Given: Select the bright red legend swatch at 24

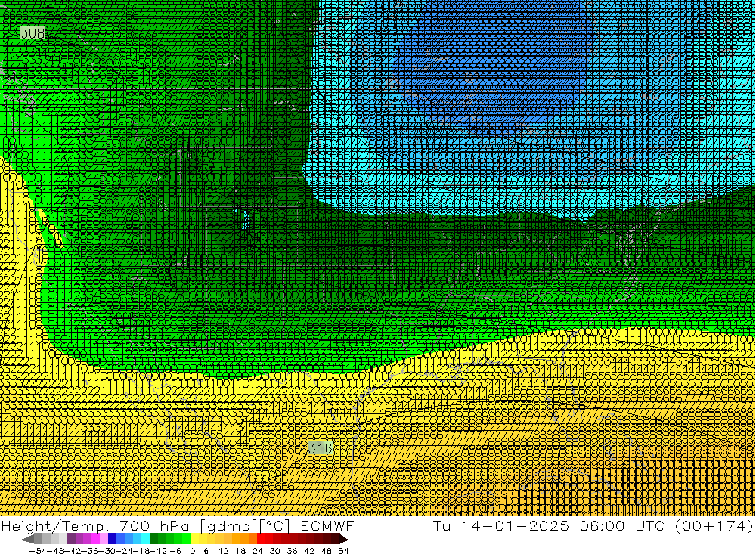Looking at the screenshot, I should pyautogui.click(x=261, y=539).
